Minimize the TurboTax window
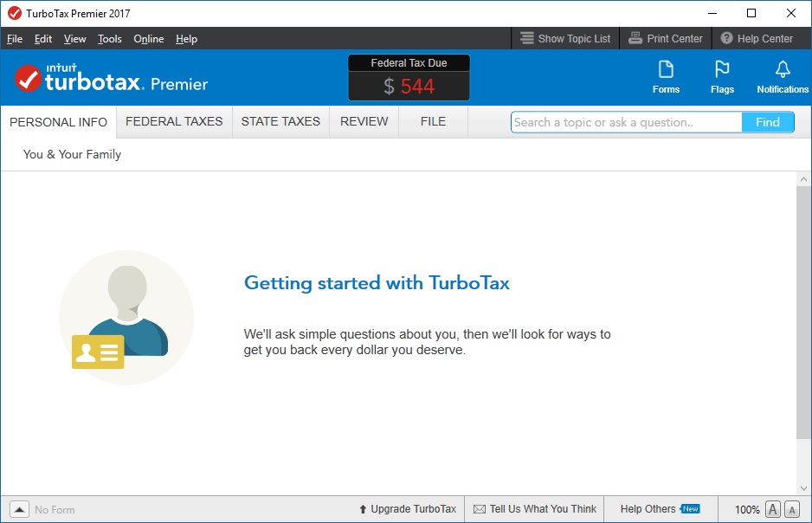Viewport: 812px width, 523px height. point(712,14)
